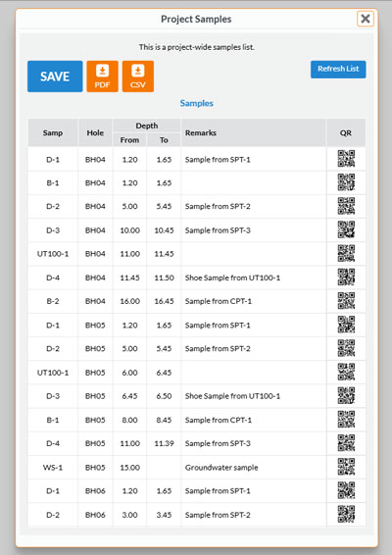Image resolution: width=392 pixels, height=555 pixels.
Task: Select UT100-1 sample cell in BH04 row
Action: (53, 254)
